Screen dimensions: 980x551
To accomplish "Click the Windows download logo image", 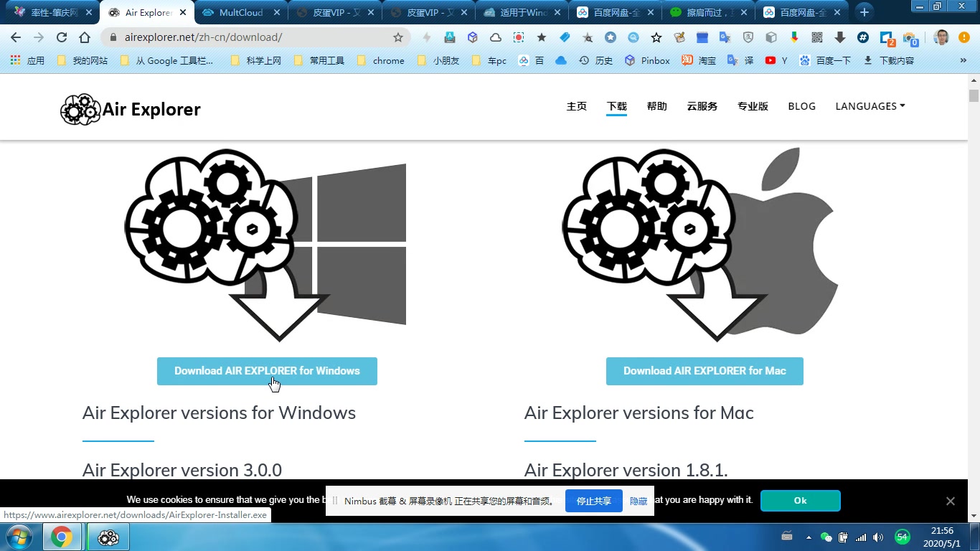I will (265, 244).
